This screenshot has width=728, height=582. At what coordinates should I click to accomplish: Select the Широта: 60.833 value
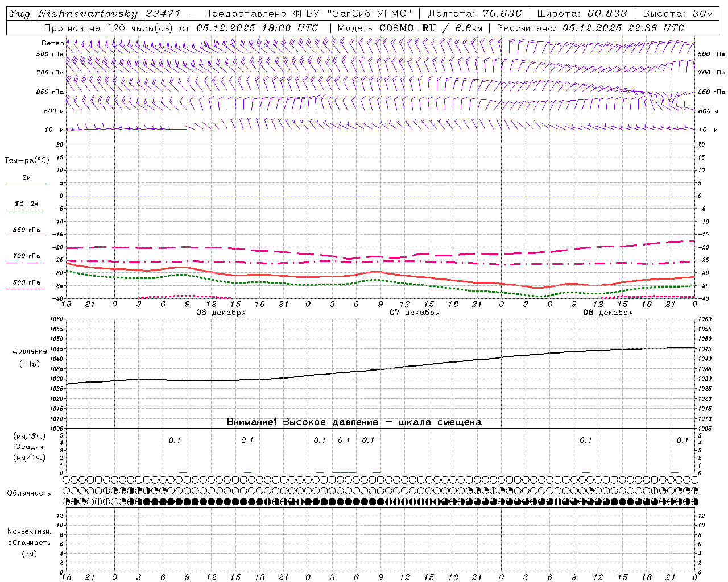click(x=582, y=14)
